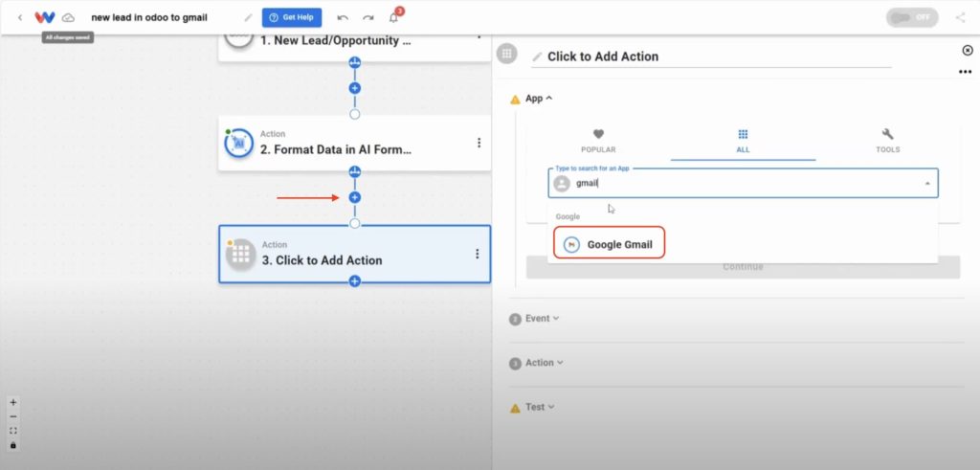Viewport: 980px width, 470px height.
Task: Select the AI step icon
Action: click(238, 144)
